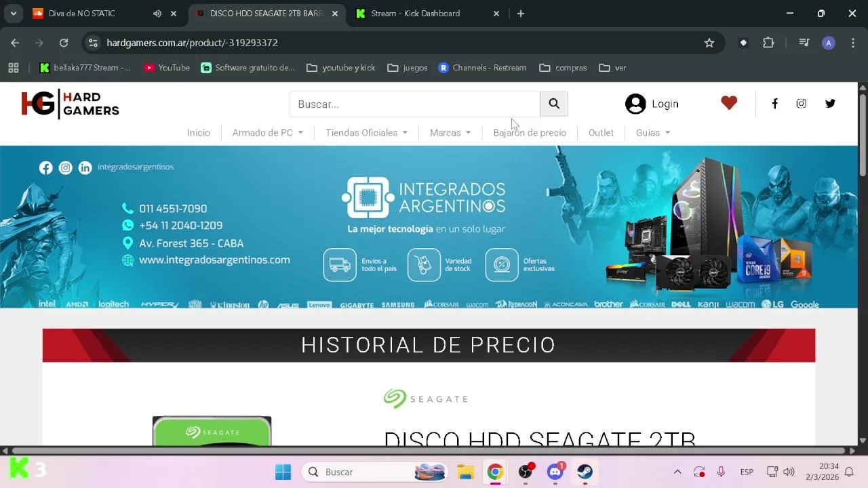Open media control icon in Chrome toolbar
868x488 pixels.
(x=804, y=43)
